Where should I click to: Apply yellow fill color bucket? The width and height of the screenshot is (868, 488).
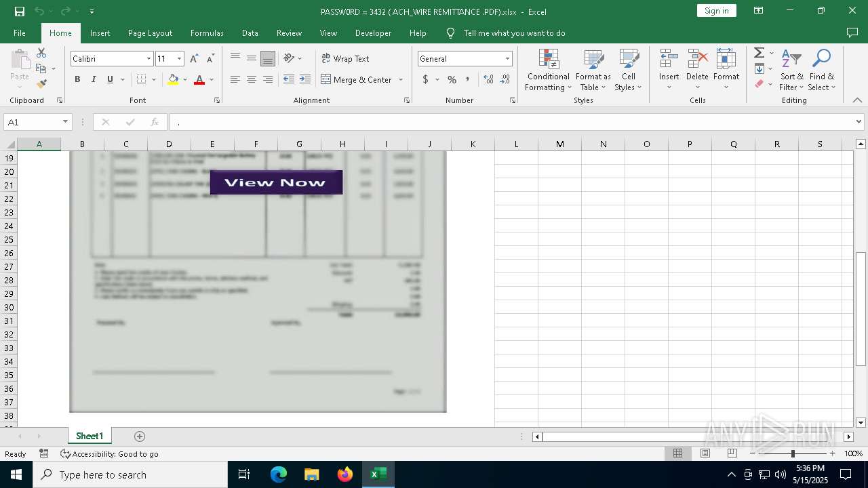pyautogui.click(x=173, y=79)
